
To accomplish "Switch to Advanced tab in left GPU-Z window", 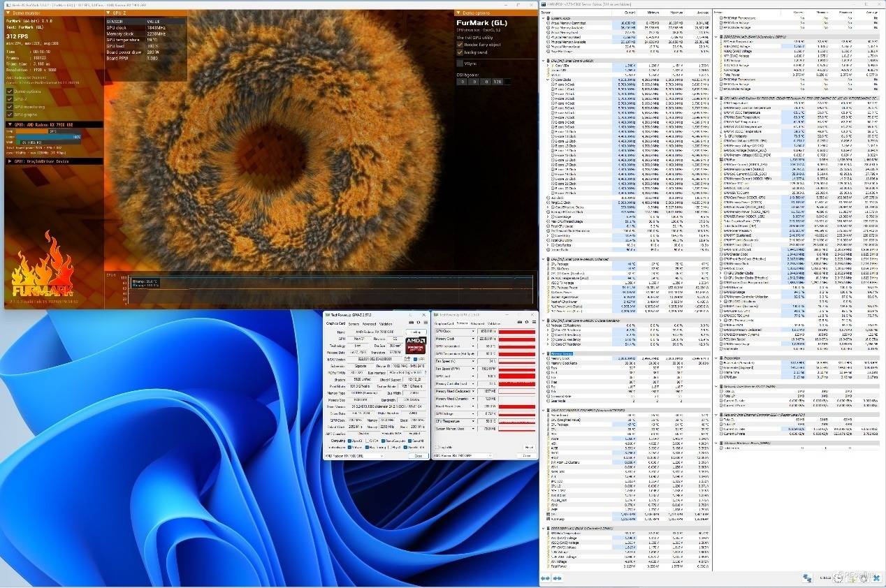I will (x=369, y=324).
